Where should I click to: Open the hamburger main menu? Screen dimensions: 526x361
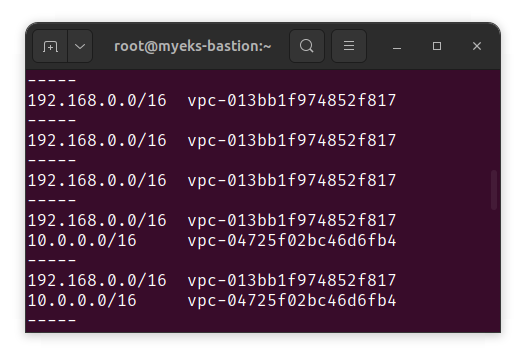coord(349,46)
